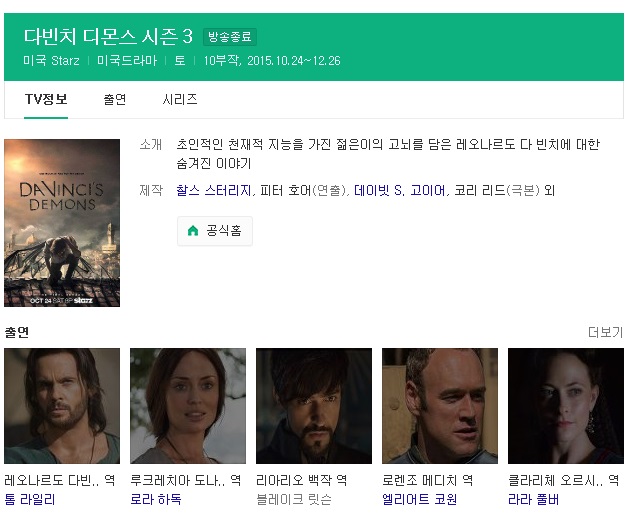Open the Da Vinci's Demons poster image
This screenshot has width=634, height=520.
coord(62,223)
